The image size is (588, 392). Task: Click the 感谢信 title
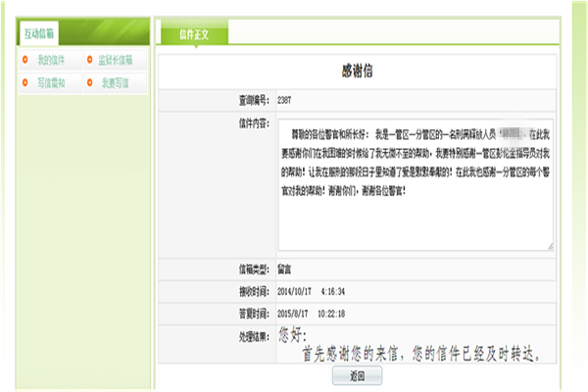357,71
